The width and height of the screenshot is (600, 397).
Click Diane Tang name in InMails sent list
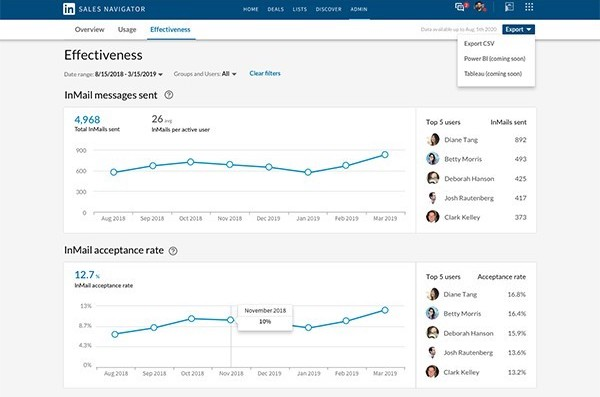coord(461,140)
